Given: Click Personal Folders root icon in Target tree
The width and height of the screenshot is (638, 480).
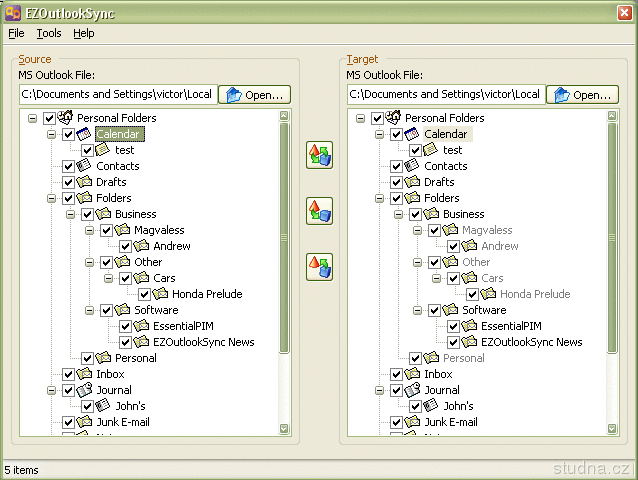Looking at the screenshot, I should pyautogui.click(x=393, y=118).
